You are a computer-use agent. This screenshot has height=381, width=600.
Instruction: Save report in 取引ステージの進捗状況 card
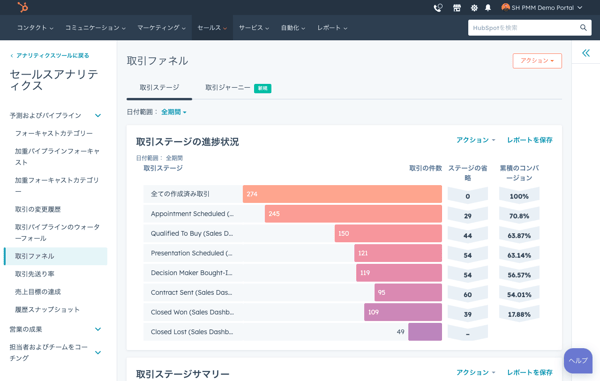[530, 140]
